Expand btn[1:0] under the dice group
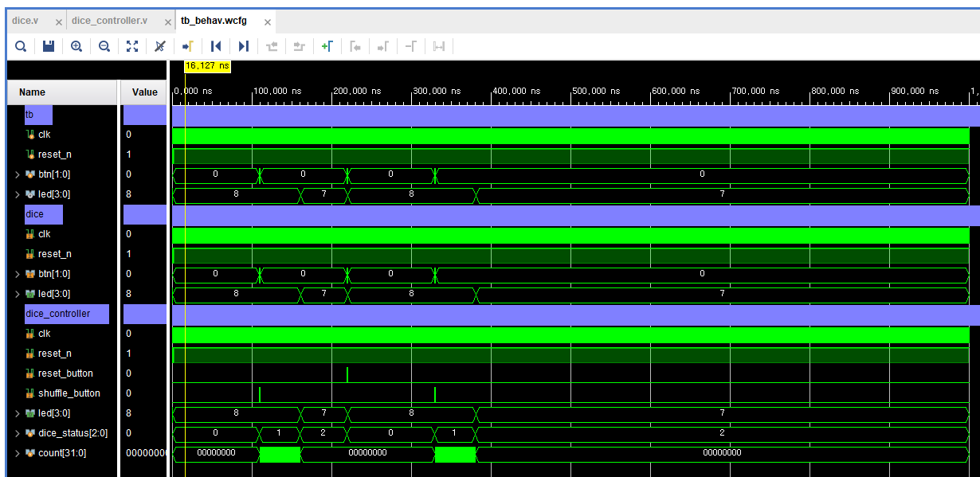This screenshot has width=980, height=477. 18,274
